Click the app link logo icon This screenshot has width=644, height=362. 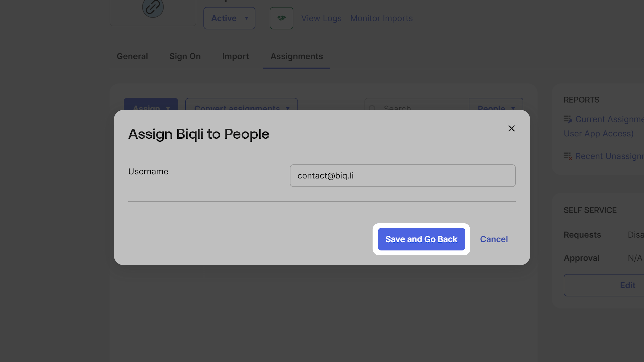pos(153,8)
